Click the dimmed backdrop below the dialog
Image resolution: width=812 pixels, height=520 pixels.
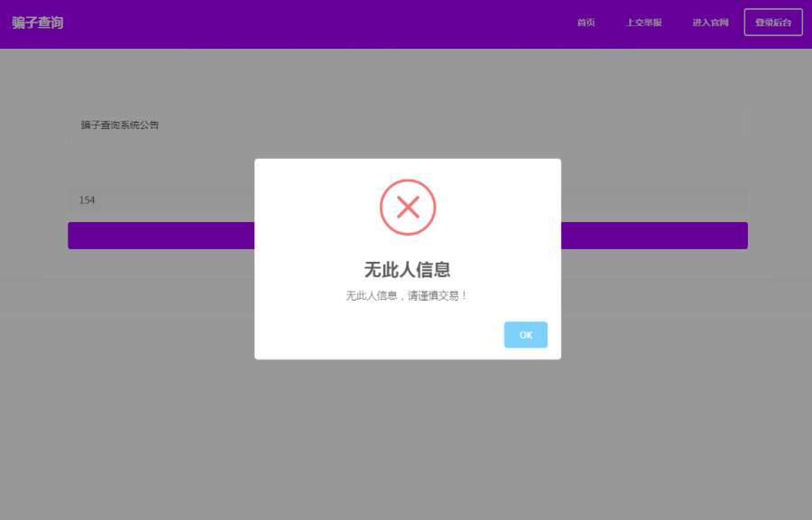(x=406, y=433)
